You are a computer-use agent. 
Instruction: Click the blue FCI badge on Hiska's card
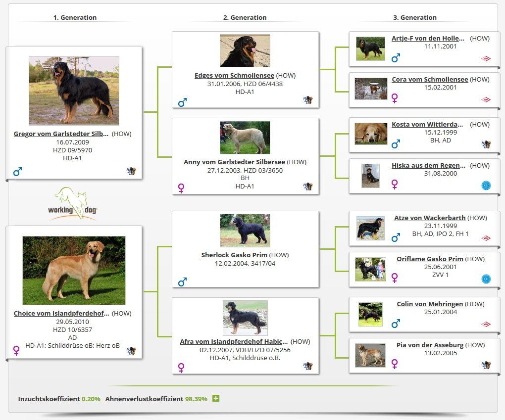coord(486,186)
